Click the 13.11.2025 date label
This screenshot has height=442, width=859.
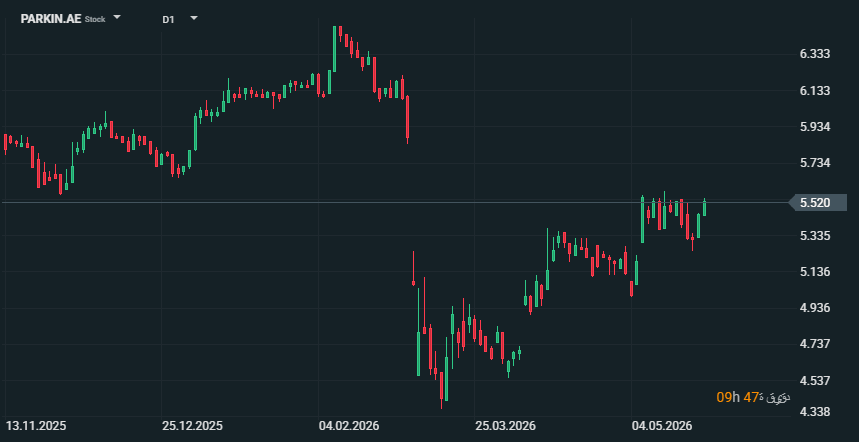click(36, 426)
